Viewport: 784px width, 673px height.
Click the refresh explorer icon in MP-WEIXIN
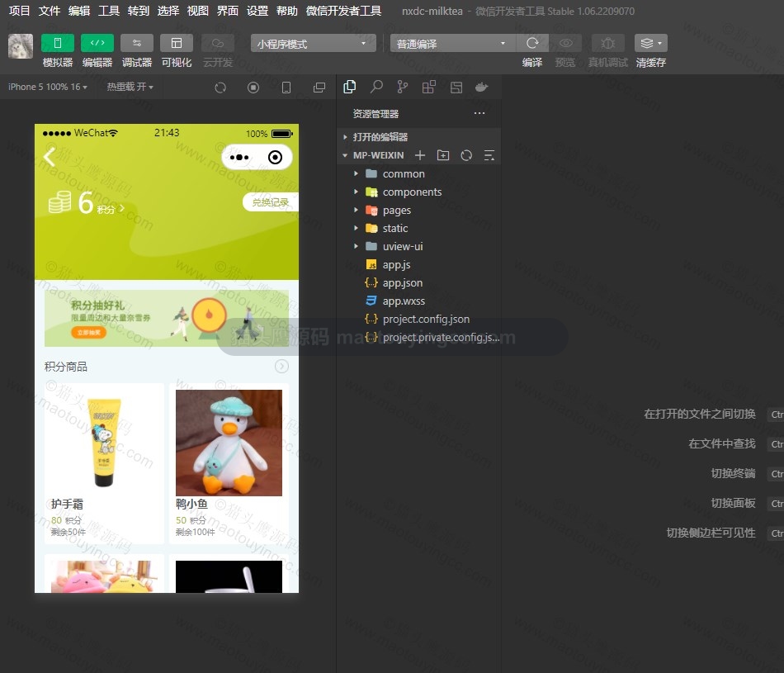(x=466, y=155)
